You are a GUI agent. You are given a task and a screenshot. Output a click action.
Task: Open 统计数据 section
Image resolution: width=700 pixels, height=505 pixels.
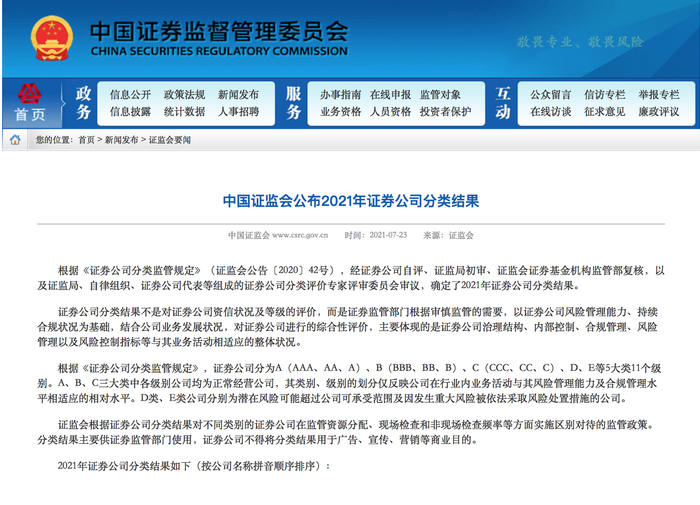(184, 112)
